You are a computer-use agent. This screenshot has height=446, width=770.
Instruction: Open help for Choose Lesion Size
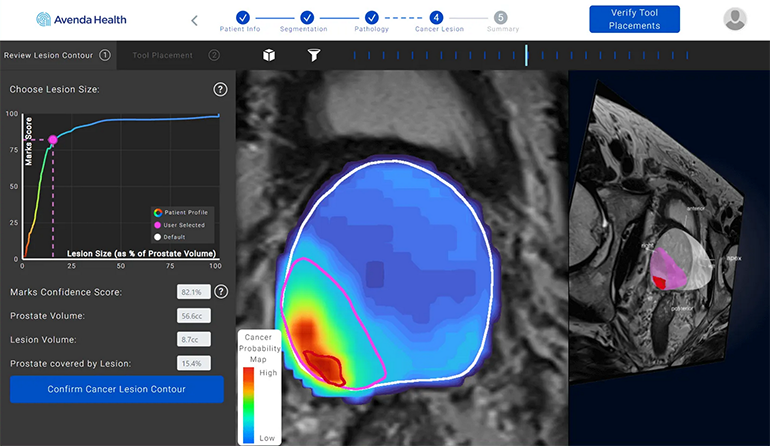(x=220, y=90)
